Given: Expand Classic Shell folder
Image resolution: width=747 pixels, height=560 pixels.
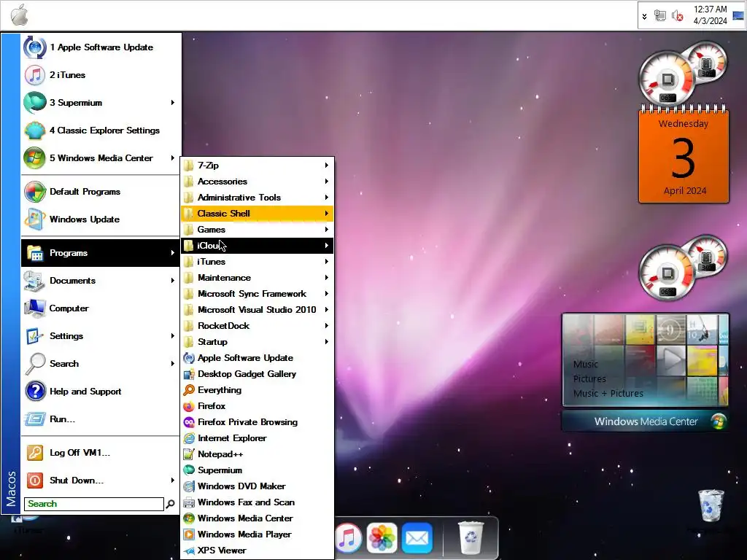Looking at the screenshot, I should [258, 214].
